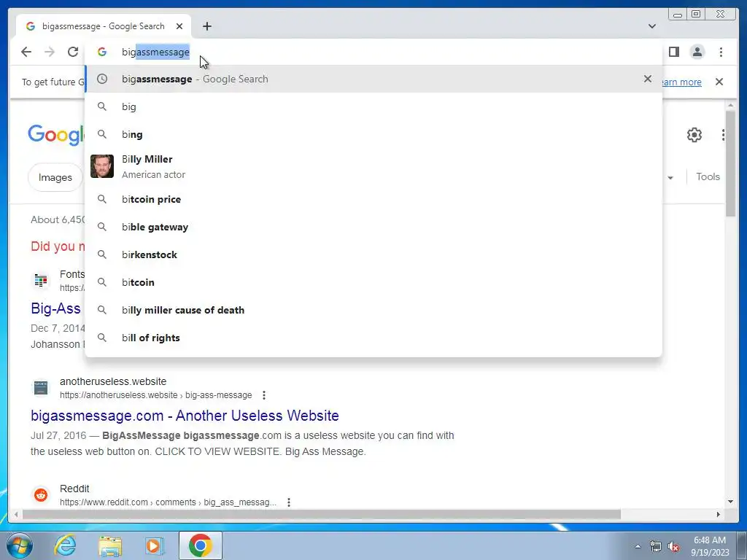Click the vertical scrollbar thumb

pyautogui.click(x=731, y=163)
